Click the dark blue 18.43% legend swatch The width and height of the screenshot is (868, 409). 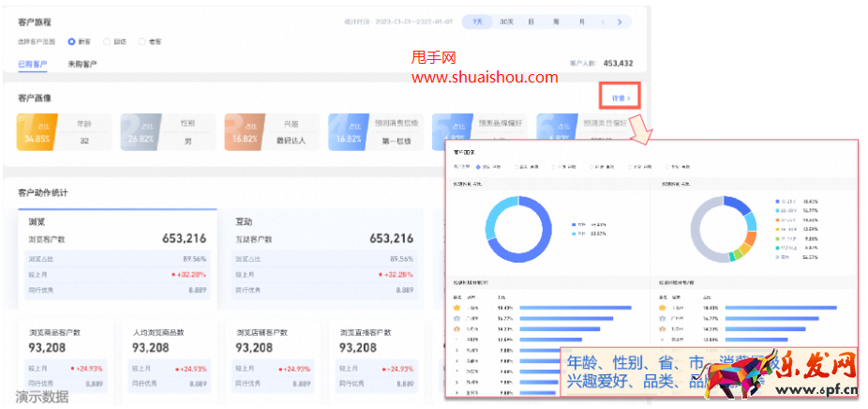778,202
